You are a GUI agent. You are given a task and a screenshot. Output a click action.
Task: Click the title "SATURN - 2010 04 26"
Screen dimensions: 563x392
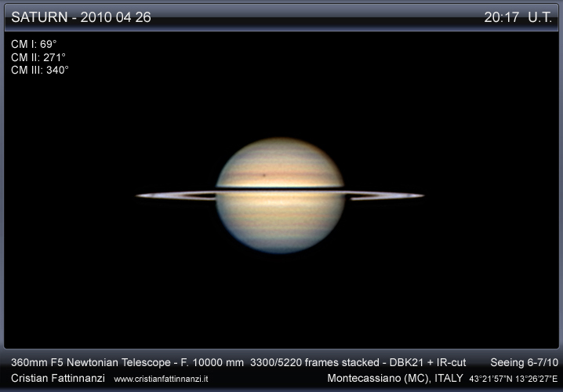pos(81,17)
